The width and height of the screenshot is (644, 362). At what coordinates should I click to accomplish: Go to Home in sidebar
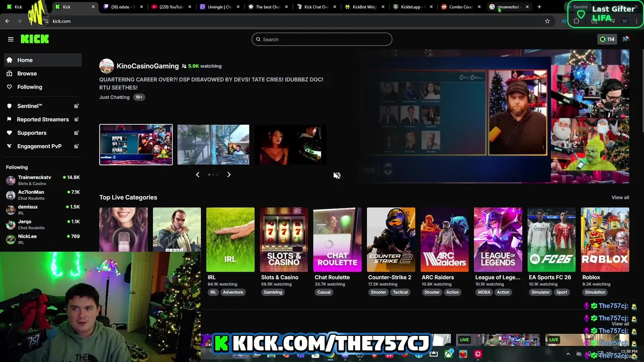coord(43,60)
